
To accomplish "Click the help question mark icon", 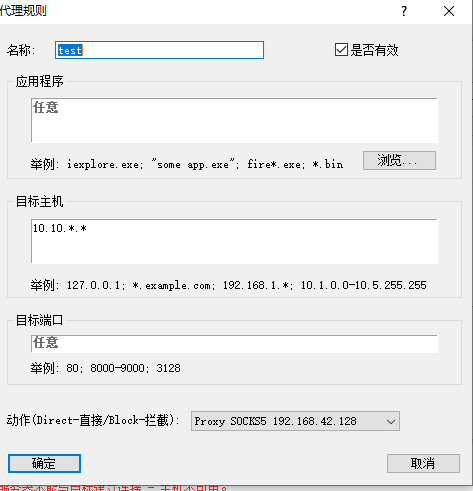I will pos(404,11).
